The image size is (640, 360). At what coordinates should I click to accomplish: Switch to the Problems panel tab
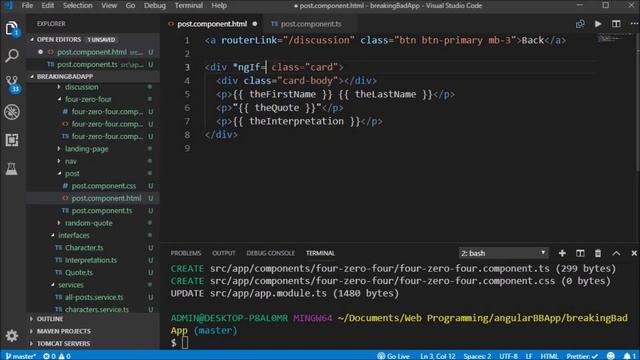186,253
